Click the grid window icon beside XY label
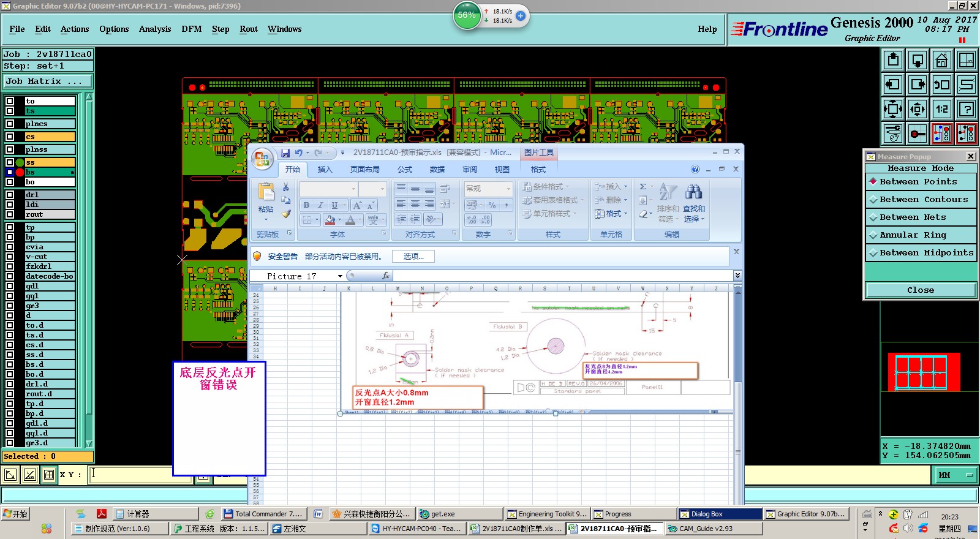Image resolution: width=980 pixels, height=539 pixels. point(50,475)
